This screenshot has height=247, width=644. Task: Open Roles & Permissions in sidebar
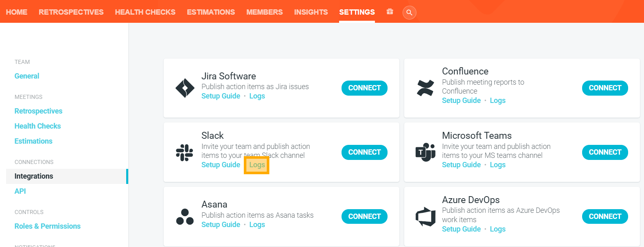coord(48,226)
